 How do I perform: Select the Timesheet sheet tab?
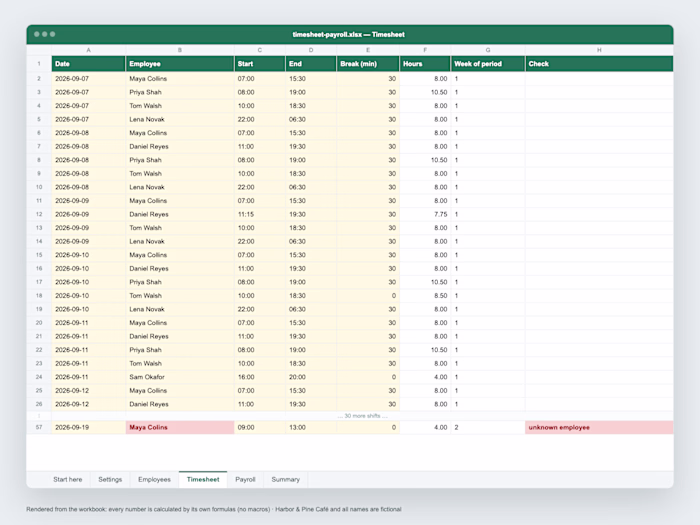(203, 479)
